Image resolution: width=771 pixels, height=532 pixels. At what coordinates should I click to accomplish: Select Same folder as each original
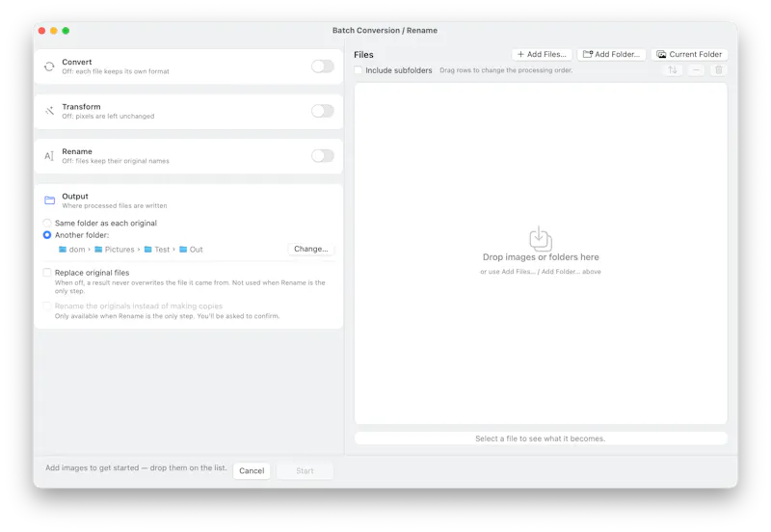coord(47,223)
